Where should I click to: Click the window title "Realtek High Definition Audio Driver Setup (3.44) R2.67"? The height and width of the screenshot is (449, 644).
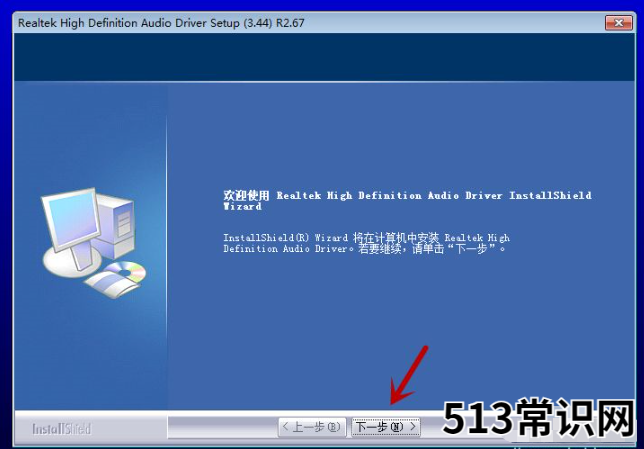[161, 23]
